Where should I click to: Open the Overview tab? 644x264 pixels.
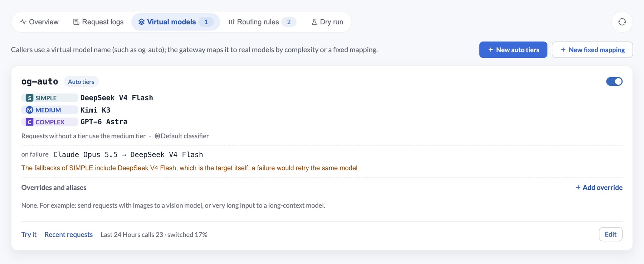pos(39,22)
